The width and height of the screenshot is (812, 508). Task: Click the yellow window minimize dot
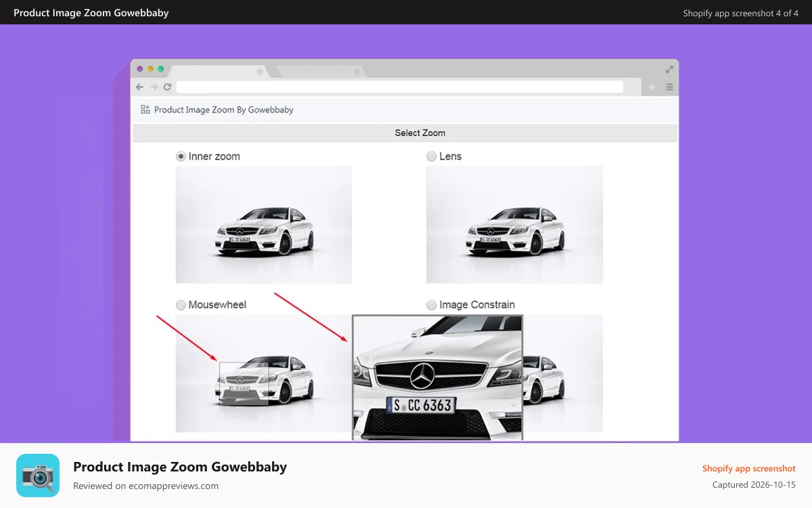coord(150,69)
